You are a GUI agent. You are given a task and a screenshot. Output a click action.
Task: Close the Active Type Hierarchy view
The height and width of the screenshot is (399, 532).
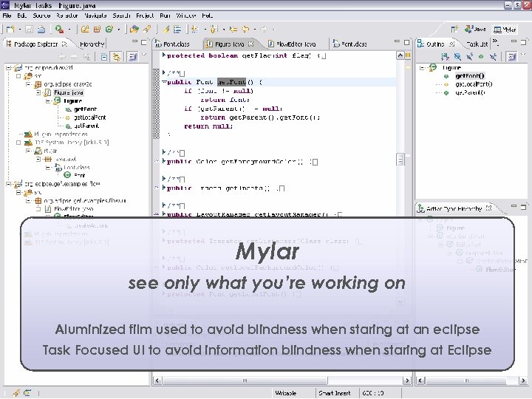pos(488,208)
